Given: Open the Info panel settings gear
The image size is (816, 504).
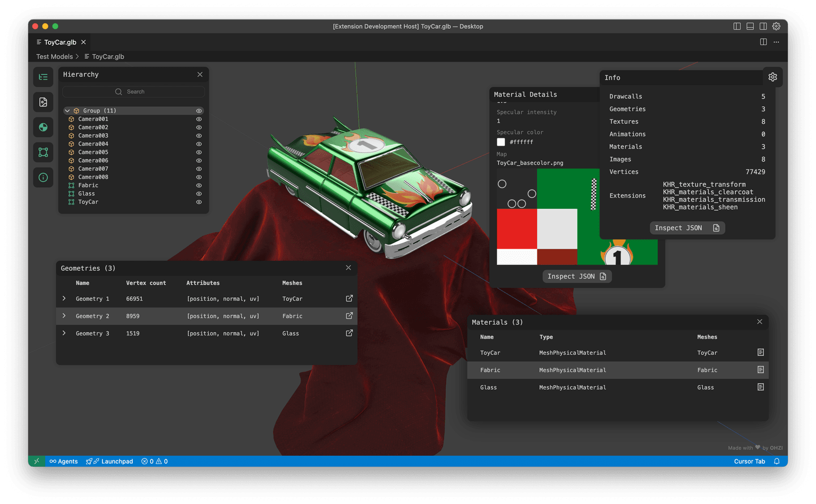Looking at the screenshot, I should pos(772,76).
